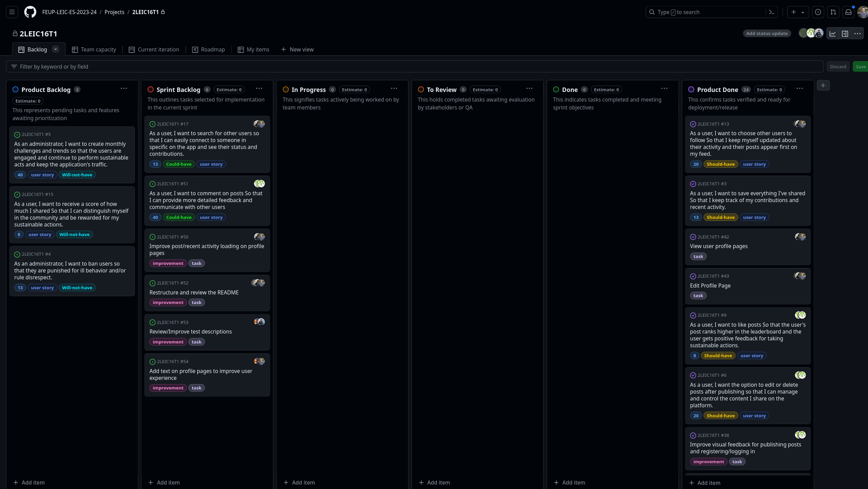Screen dimensions: 868x489
Task: Open Sprint Backlog column options menu
Action: coord(259,89)
